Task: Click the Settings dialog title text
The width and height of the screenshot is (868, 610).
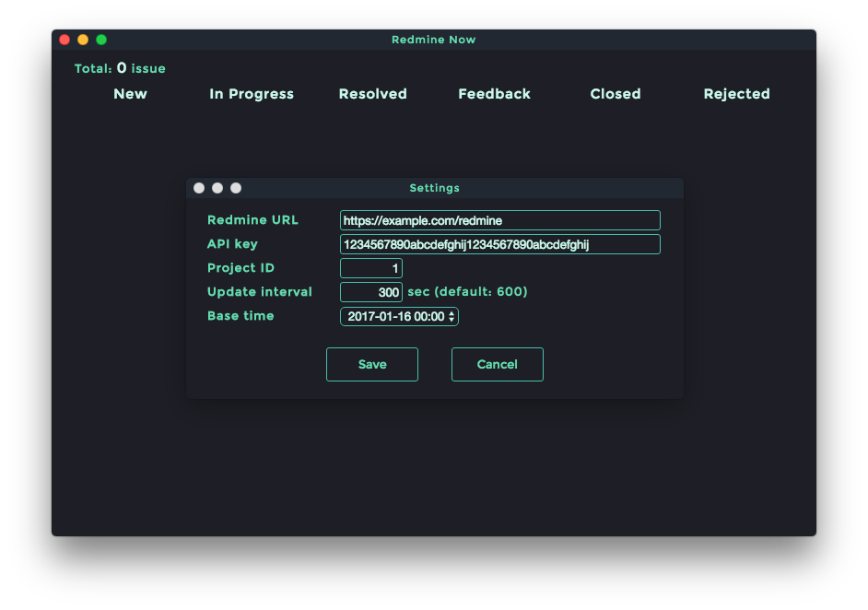Action: pos(434,188)
